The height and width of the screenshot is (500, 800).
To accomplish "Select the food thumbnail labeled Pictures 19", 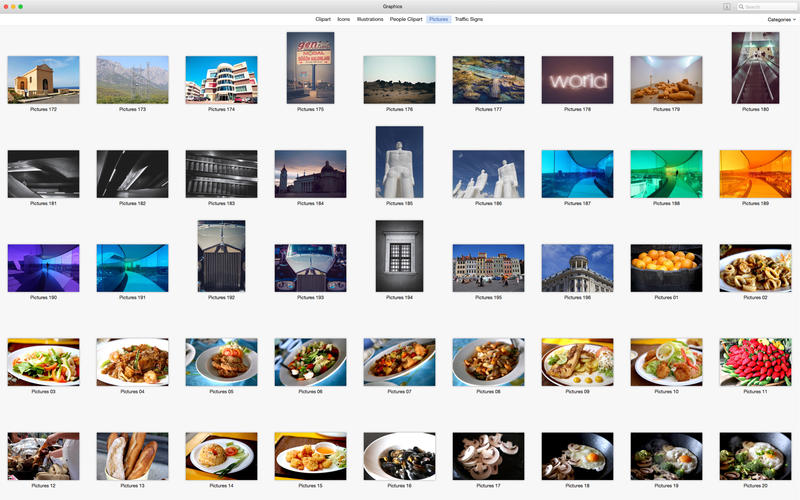I will click(666, 456).
